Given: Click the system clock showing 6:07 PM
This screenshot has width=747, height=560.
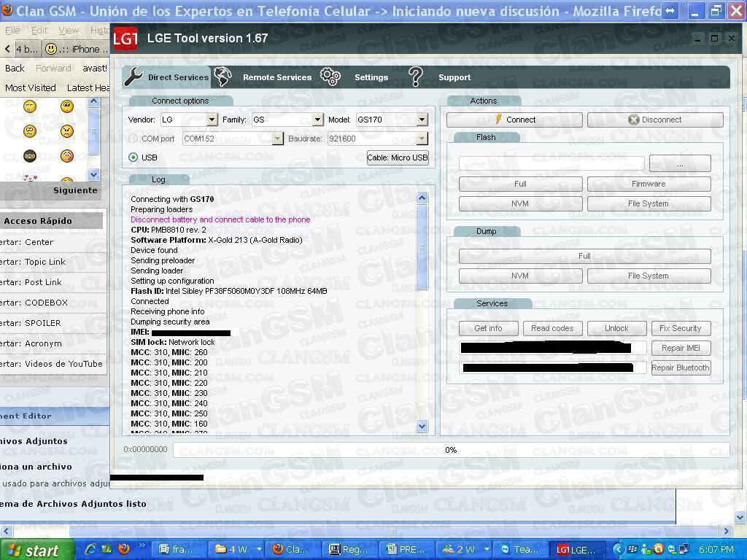Looking at the screenshot, I should coord(716,550).
